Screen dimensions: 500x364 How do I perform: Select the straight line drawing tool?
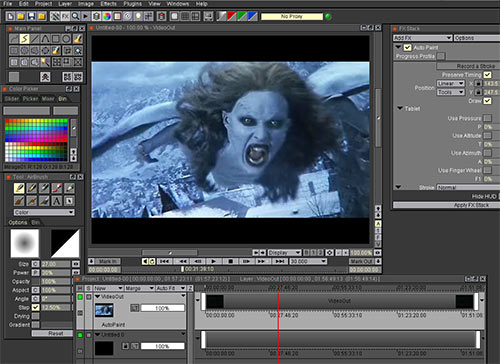tap(35, 39)
